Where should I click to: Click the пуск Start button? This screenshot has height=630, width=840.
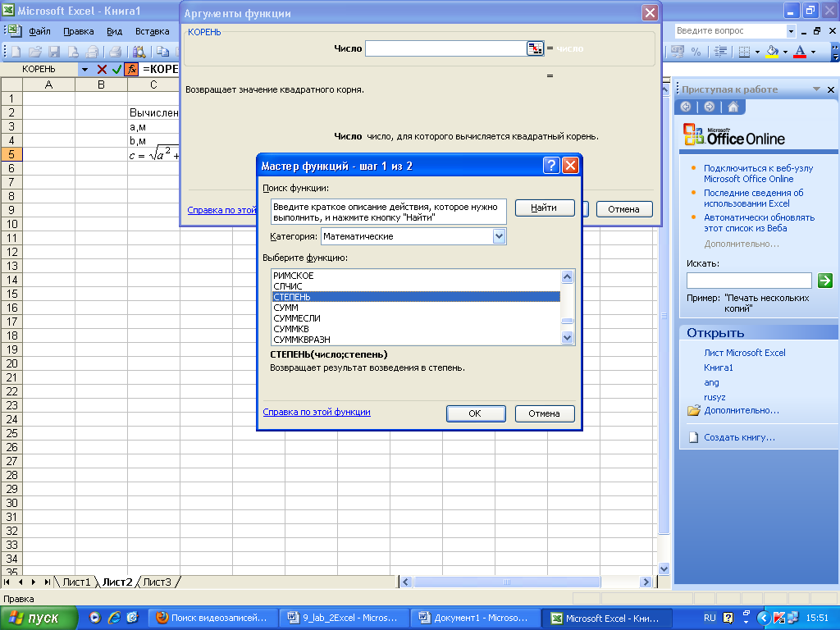[x=39, y=618]
